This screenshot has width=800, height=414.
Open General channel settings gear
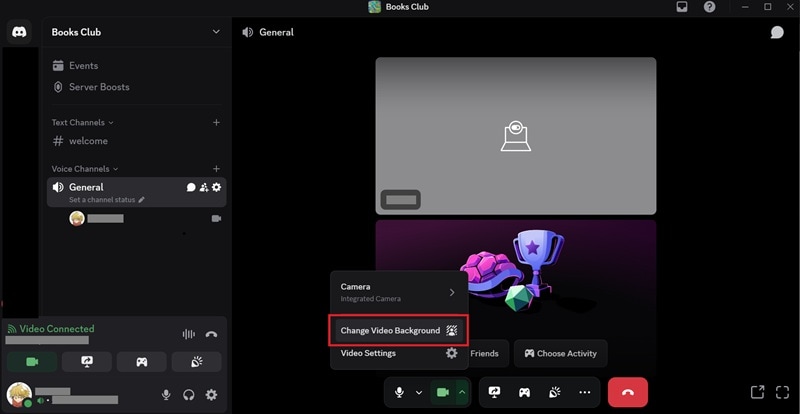(216, 187)
